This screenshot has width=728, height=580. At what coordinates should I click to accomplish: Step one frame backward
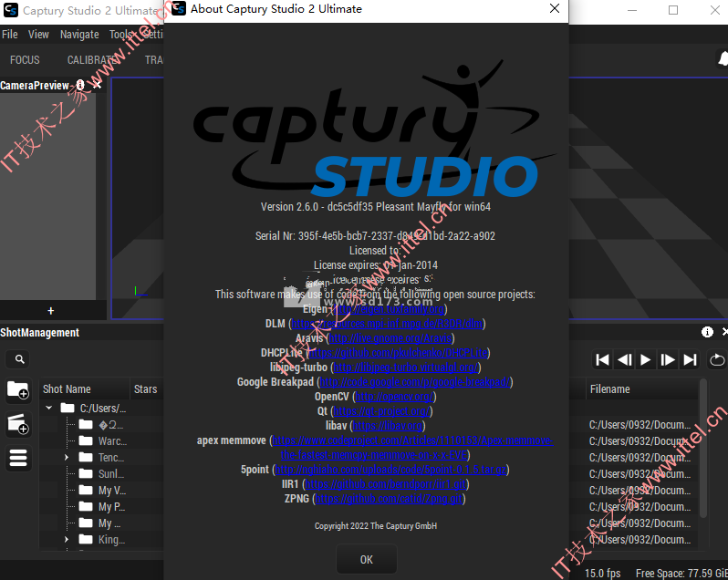coord(625,359)
